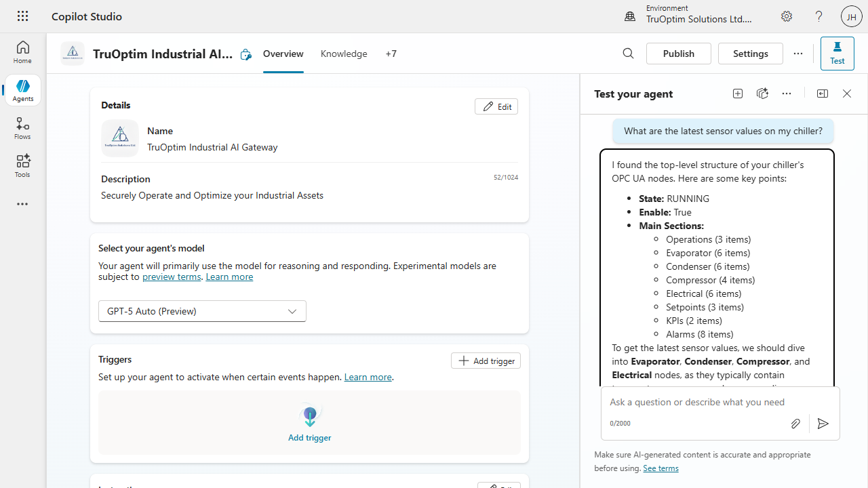Click the agent logo beside the title
The width and height of the screenshot is (868, 488).
tap(73, 54)
